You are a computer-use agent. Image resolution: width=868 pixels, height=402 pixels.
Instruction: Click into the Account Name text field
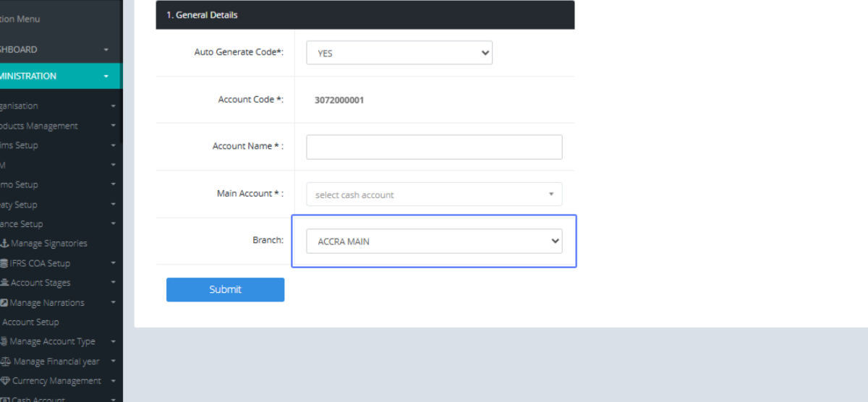[434, 147]
